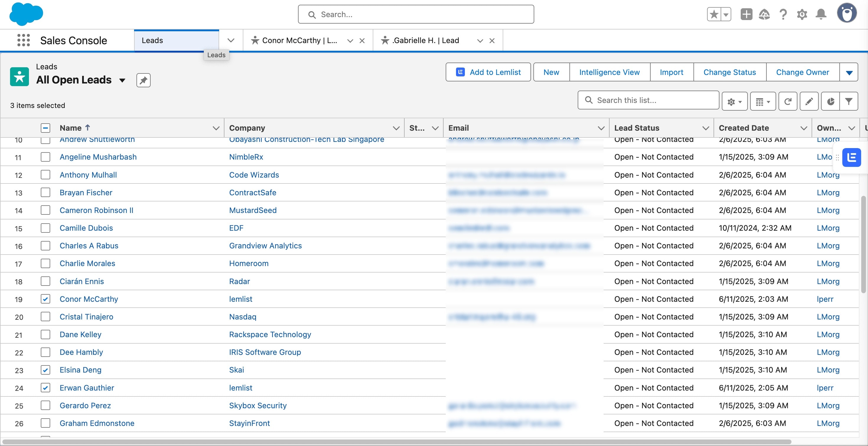Viewport: 868px width, 446px height.
Task: Refresh the leads list
Action: 787,101
